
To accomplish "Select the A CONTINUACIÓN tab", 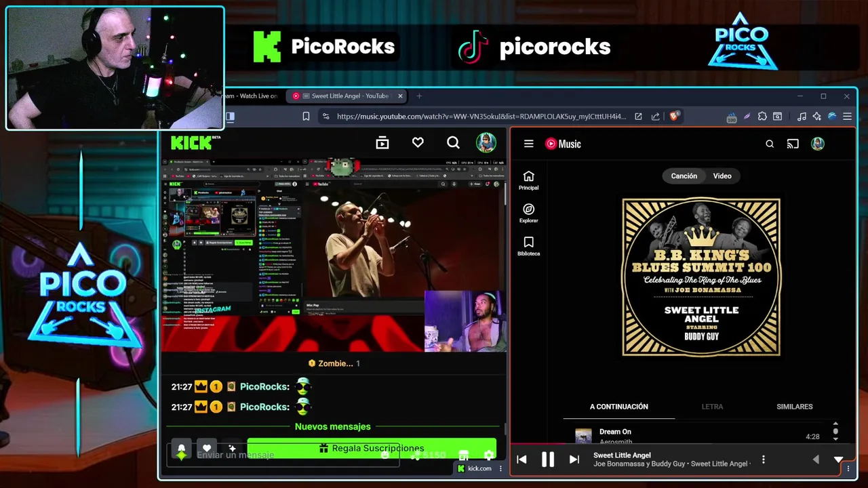I will tap(619, 407).
